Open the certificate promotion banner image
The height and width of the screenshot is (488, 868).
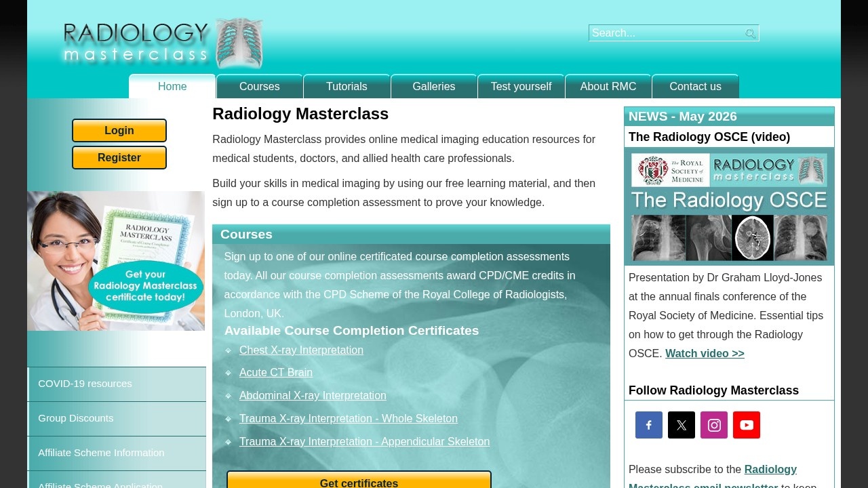click(116, 261)
